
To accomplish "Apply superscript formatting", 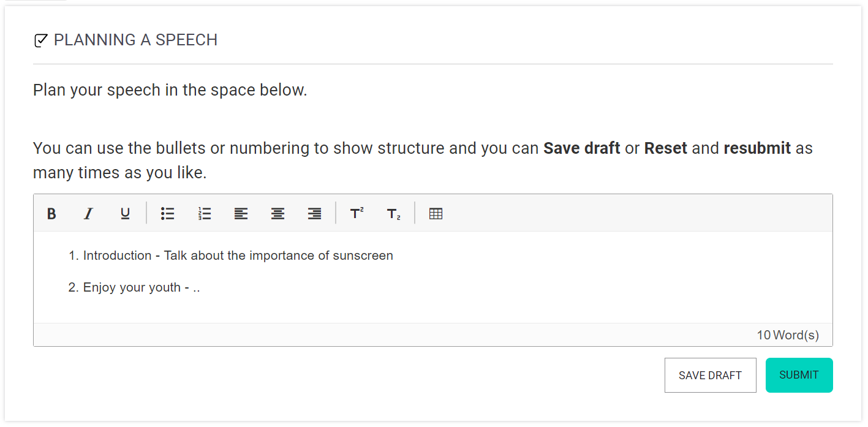I will coord(356,213).
